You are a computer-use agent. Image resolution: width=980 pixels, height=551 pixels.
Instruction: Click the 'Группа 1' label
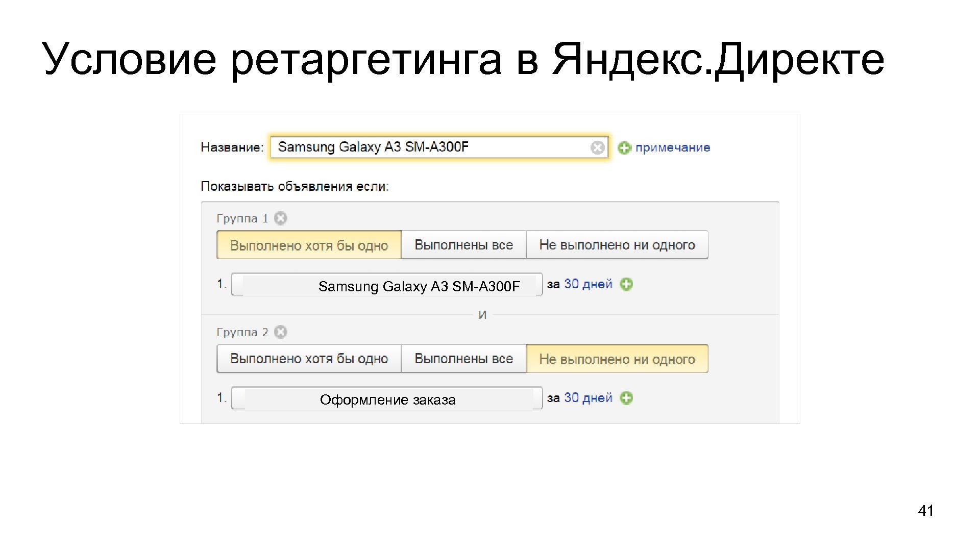point(242,218)
